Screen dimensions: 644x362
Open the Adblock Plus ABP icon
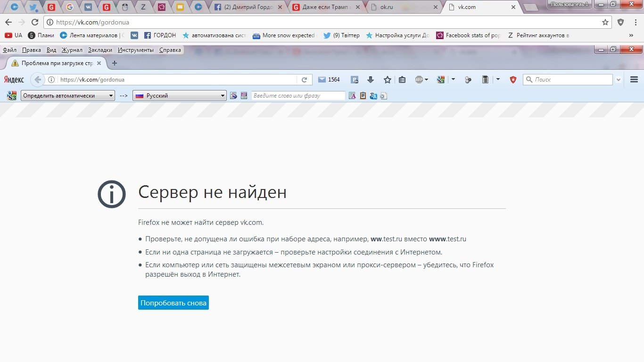point(421,80)
